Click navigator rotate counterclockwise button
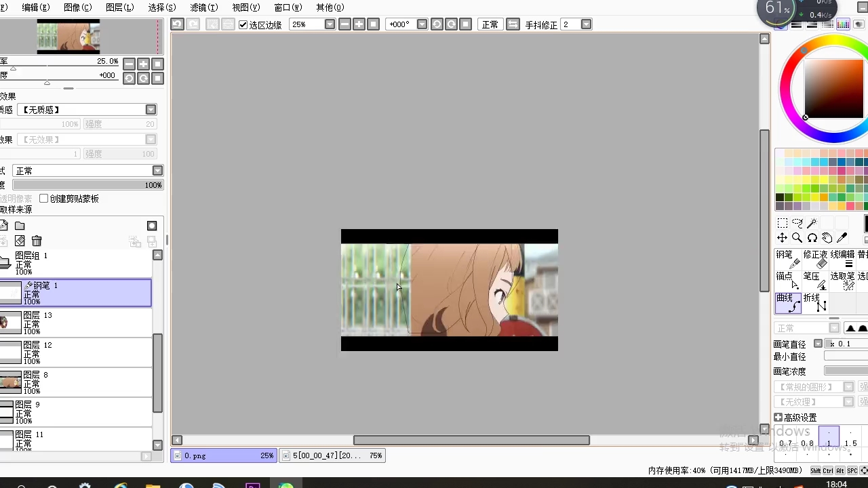868x488 pixels. [129, 78]
